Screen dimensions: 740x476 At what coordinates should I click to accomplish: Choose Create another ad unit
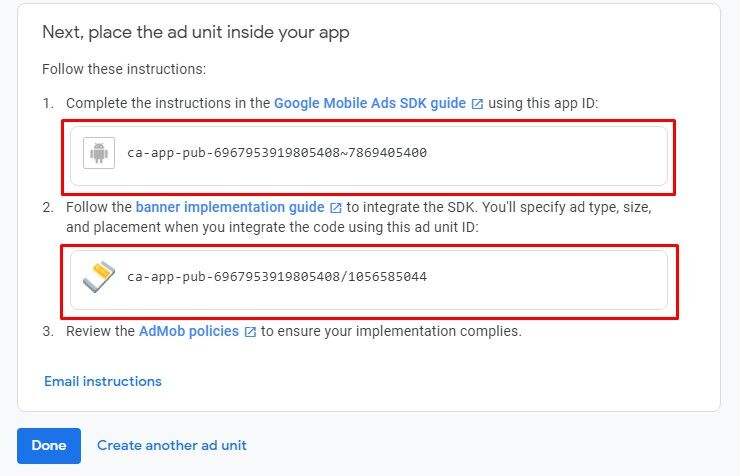[x=172, y=445]
